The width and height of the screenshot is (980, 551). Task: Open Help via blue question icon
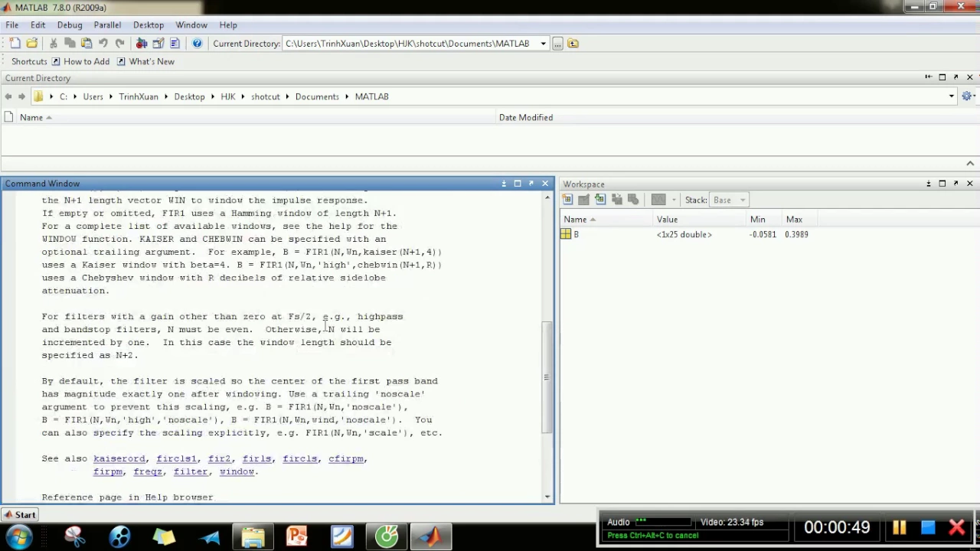(x=197, y=44)
